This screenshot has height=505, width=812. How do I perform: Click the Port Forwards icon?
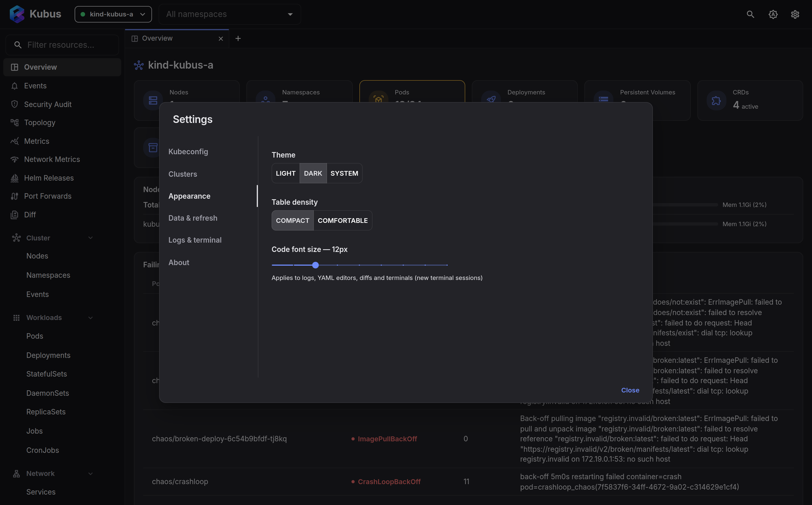(x=14, y=196)
